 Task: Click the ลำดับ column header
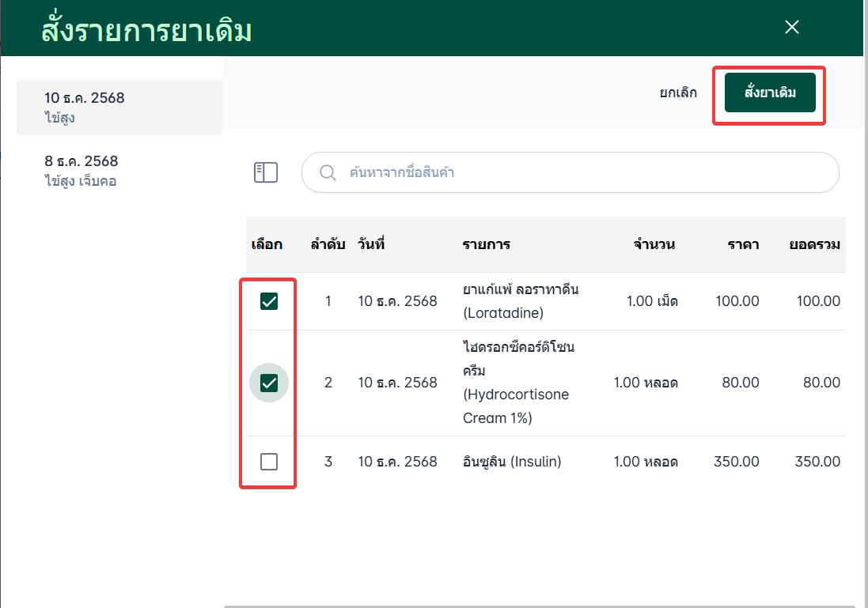[328, 244]
